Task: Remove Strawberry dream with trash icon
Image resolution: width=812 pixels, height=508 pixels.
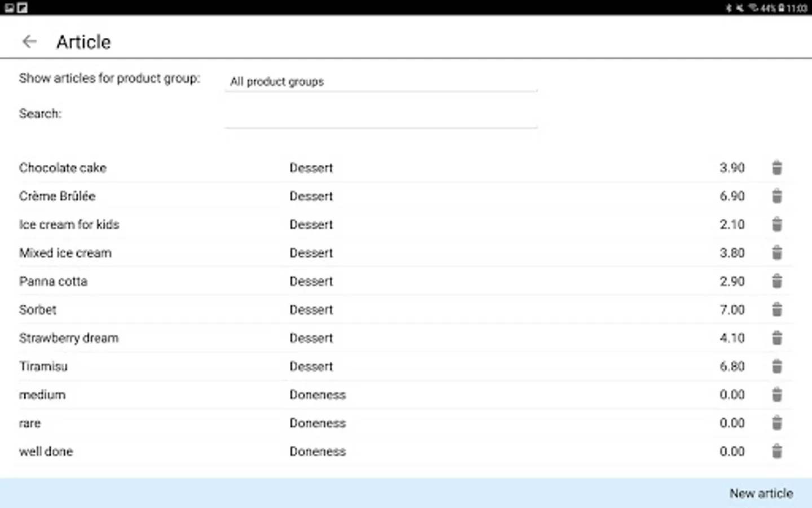Action: point(776,338)
